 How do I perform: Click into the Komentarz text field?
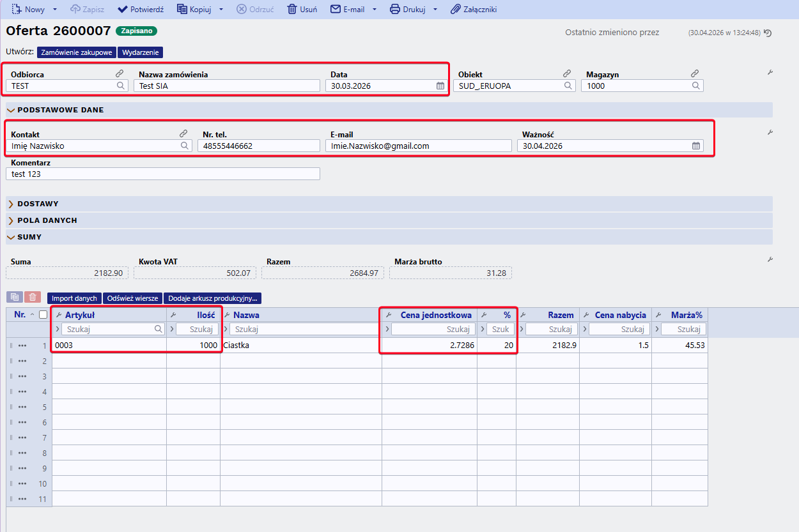click(x=163, y=174)
